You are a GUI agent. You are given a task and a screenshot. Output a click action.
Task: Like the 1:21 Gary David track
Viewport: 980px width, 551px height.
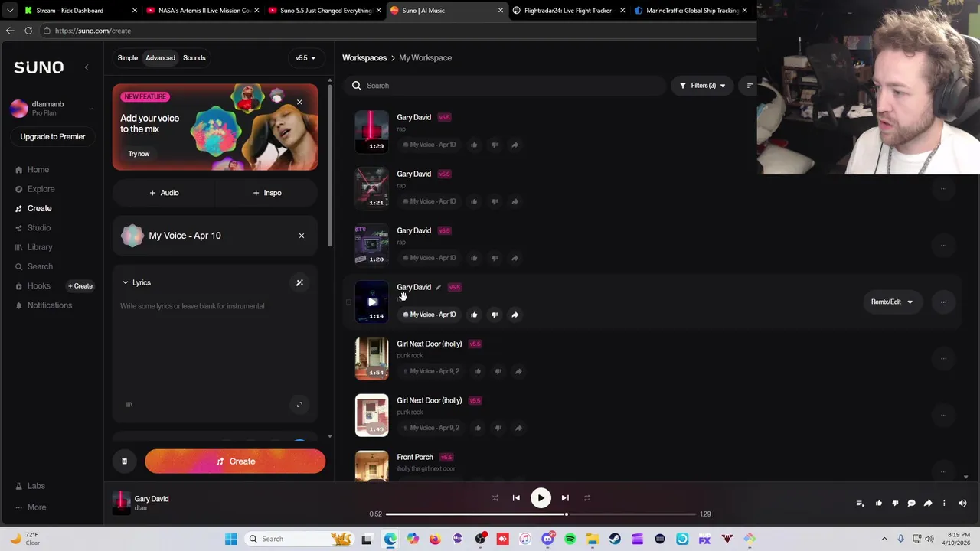pyautogui.click(x=474, y=202)
